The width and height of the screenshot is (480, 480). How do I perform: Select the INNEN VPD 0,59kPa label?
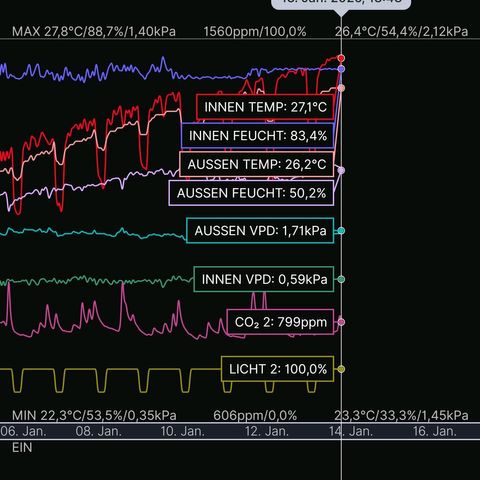coord(264,279)
